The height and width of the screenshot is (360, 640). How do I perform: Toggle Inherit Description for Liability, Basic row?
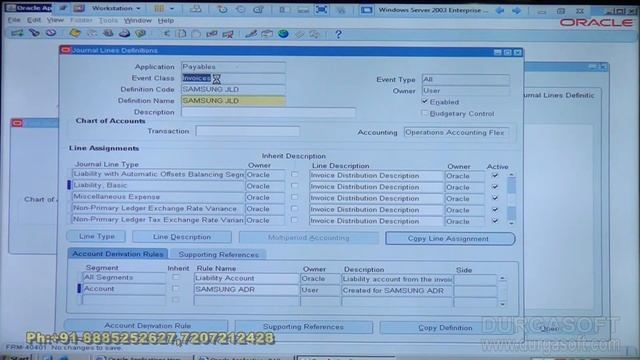click(x=294, y=186)
